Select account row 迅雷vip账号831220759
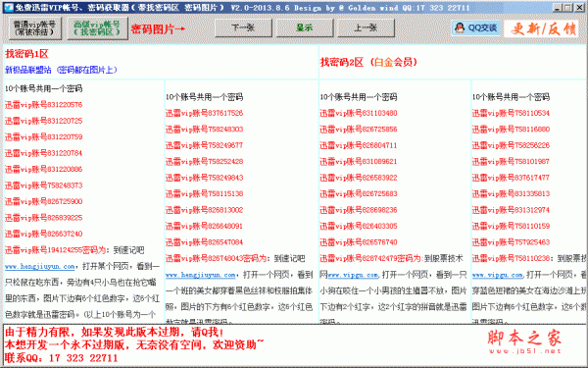 43,137
